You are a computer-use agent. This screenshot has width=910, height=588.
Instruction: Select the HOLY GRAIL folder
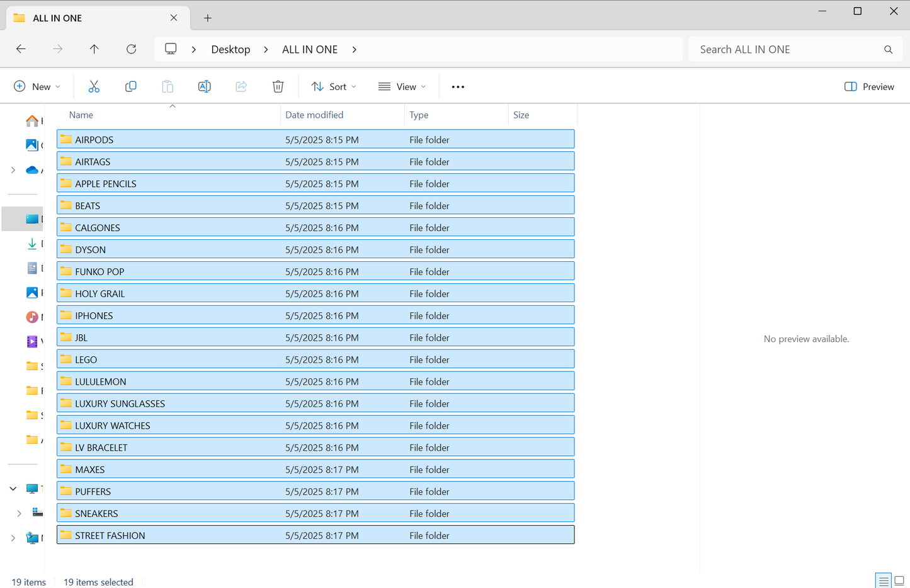click(x=316, y=293)
